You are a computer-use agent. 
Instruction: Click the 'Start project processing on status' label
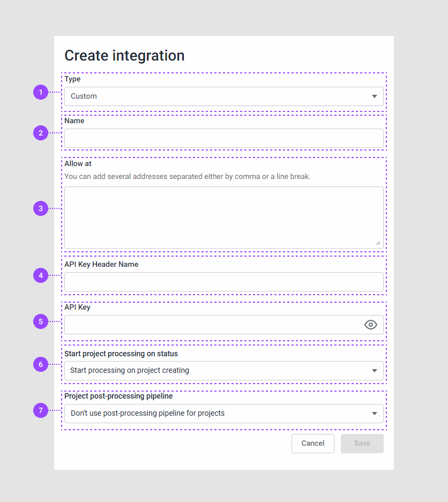(121, 354)
